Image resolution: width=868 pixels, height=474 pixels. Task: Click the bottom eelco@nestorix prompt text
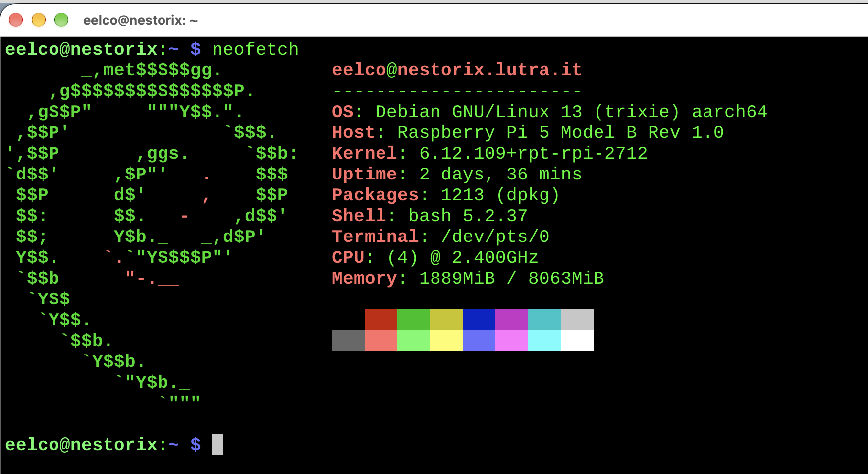(81, 445)
